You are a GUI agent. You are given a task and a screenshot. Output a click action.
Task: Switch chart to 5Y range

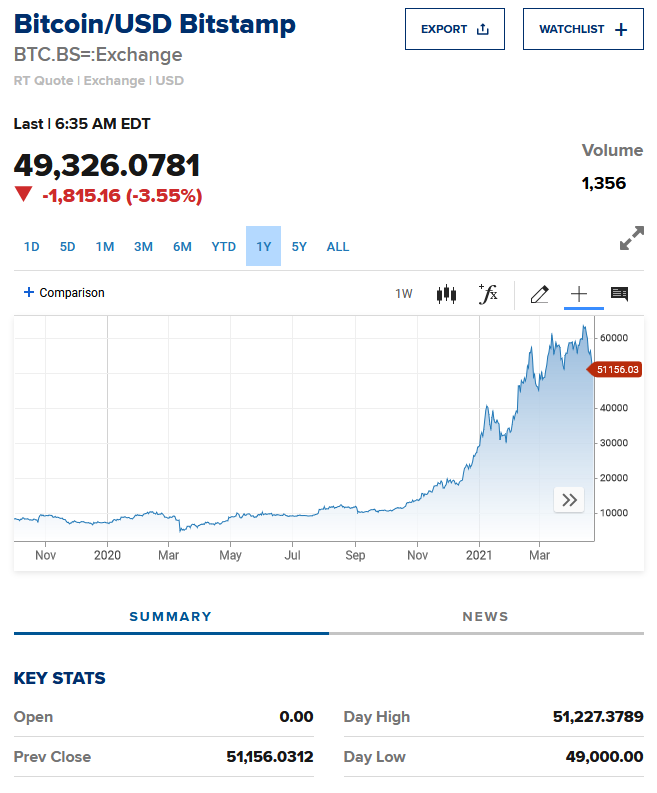[x=300, y=247]
